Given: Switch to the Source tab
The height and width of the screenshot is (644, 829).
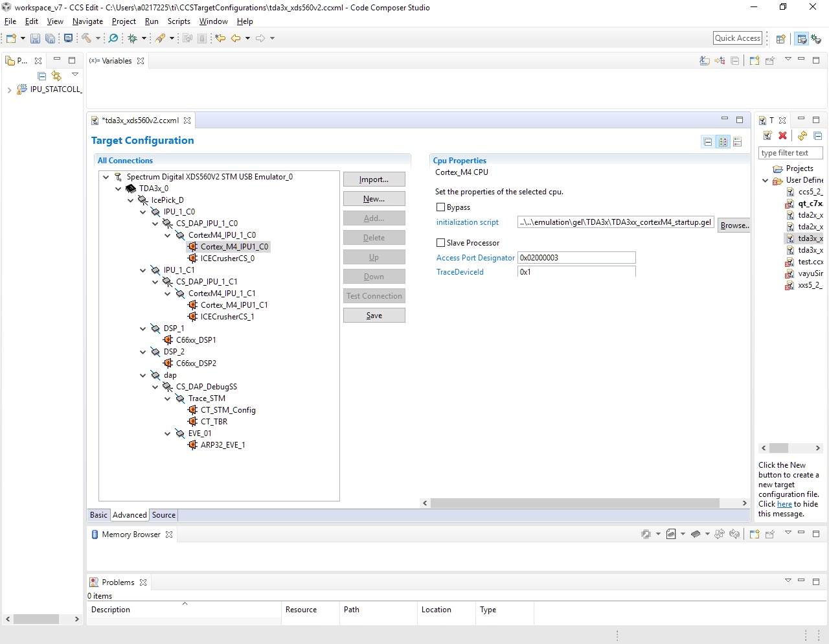Looking at the screenshot, I should point(164,515).
